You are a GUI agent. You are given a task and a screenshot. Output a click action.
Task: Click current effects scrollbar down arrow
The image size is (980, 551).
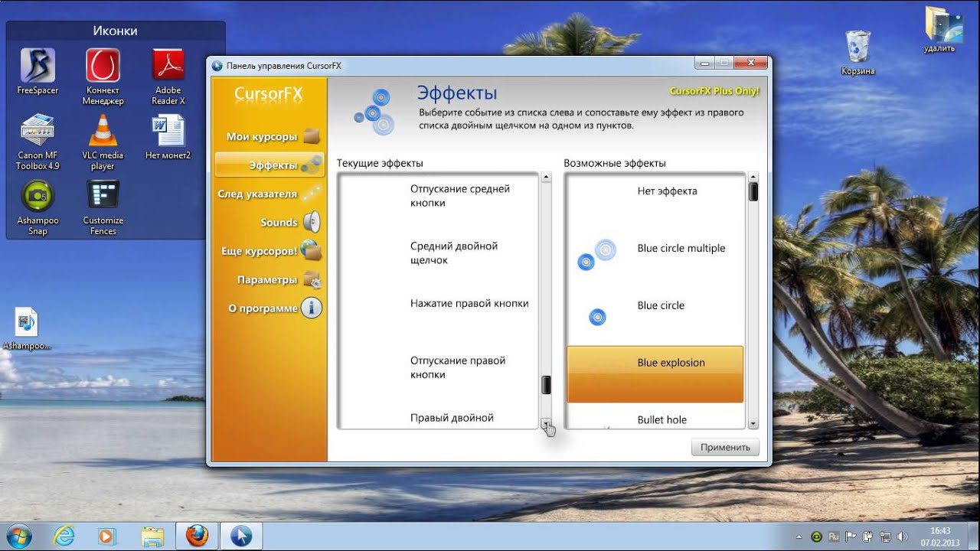[546, 423]
